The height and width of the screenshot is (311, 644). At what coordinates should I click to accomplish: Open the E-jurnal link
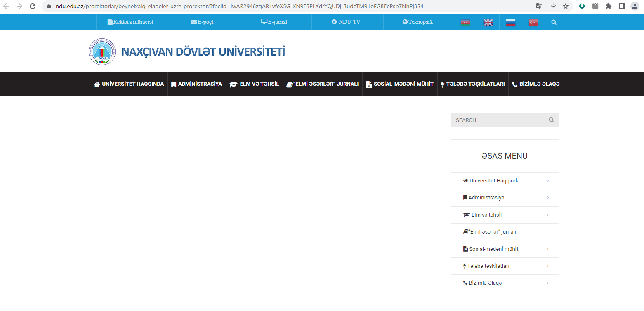(x=274, y=22)
